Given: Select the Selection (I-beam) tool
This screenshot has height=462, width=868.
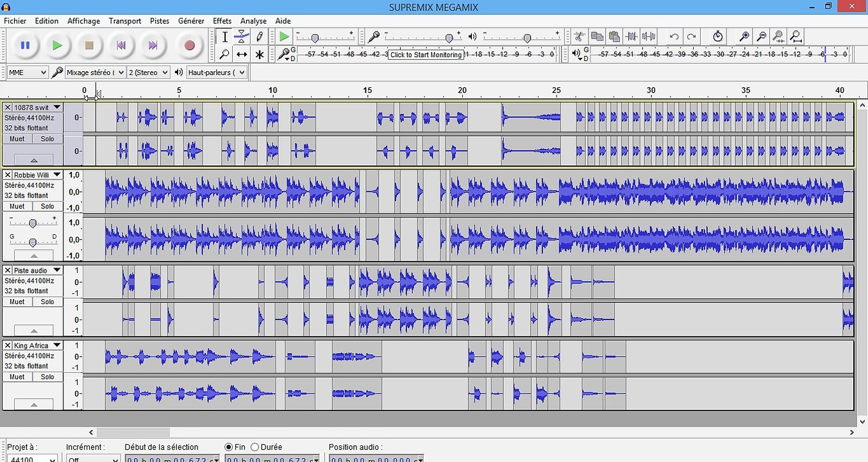Looking at the screenshot, I should pyautogui.click(x=224, y=37).
